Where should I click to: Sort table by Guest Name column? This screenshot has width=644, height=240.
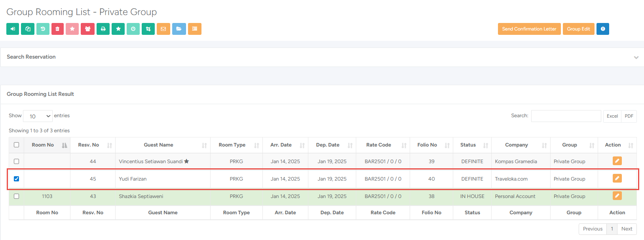pos(158,145)
